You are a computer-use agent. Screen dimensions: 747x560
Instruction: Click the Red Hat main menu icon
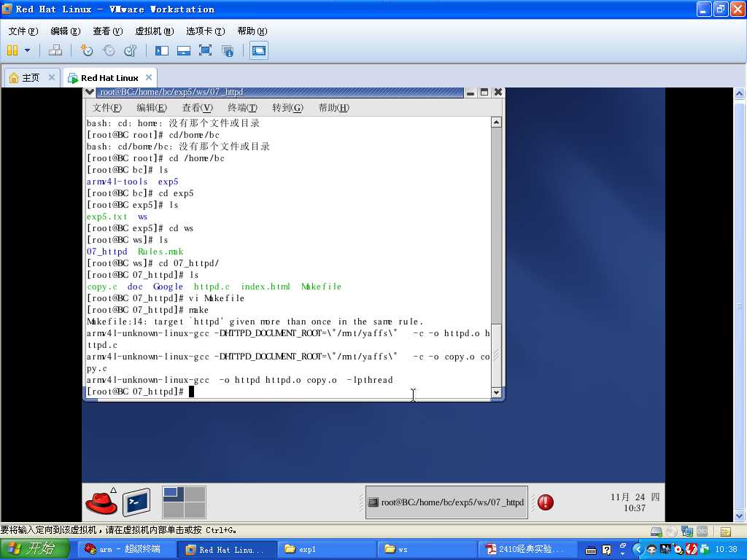pos(101,502)
